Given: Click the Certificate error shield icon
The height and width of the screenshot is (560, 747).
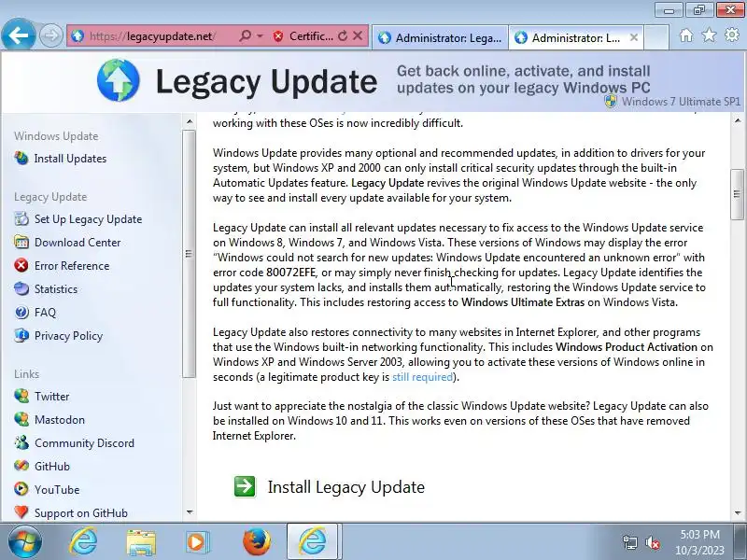Looking at the screenshot, I should (278, 36).
